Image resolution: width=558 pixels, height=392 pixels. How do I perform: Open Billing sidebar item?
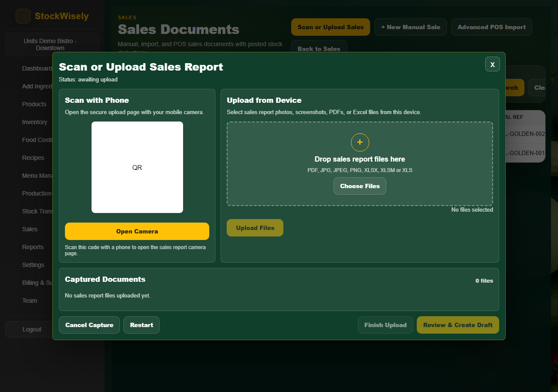[x=37, y=283]
